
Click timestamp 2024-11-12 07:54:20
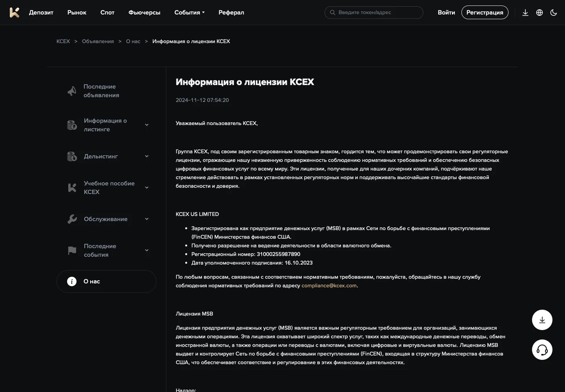coord(202,100)
